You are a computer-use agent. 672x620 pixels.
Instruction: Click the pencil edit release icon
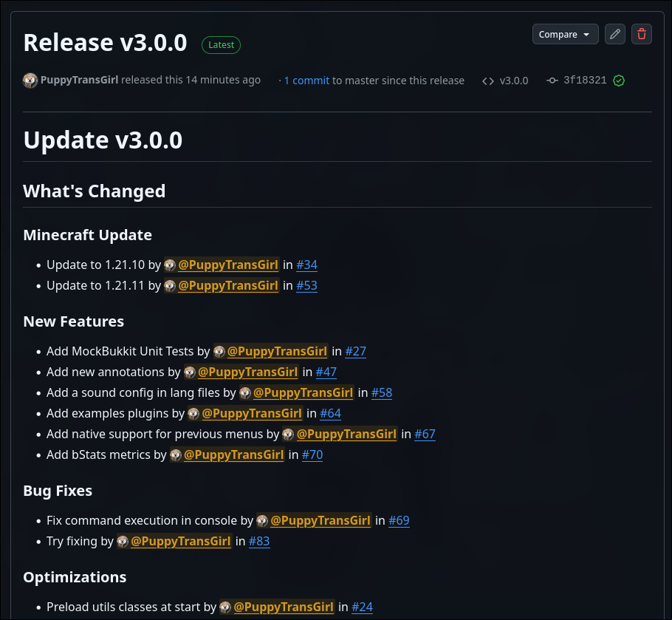614,34
